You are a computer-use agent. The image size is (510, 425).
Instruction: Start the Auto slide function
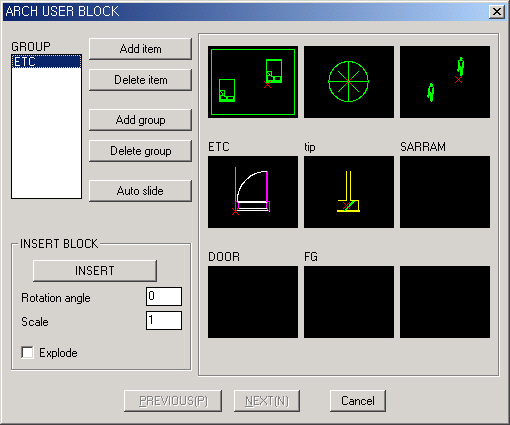[x=140, y=191]
